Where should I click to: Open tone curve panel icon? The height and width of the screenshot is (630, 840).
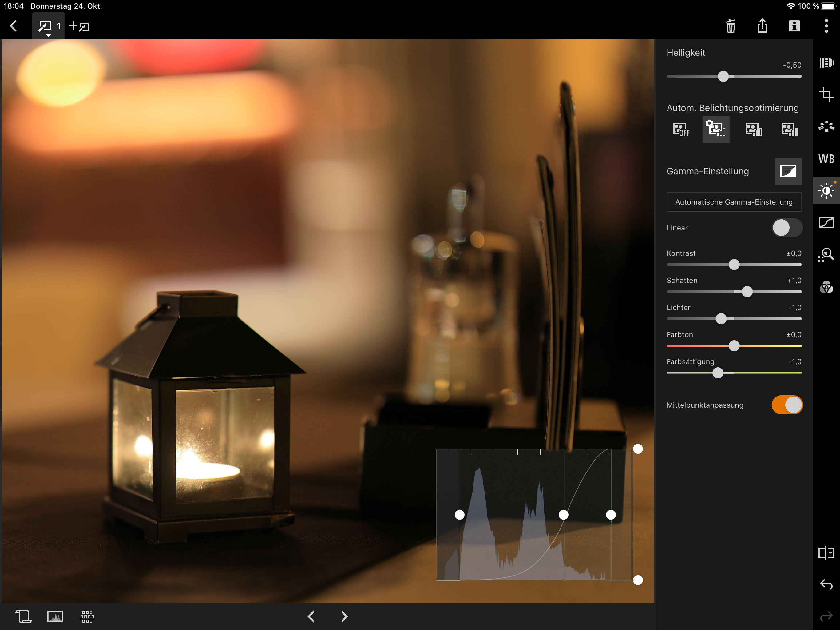826,223
